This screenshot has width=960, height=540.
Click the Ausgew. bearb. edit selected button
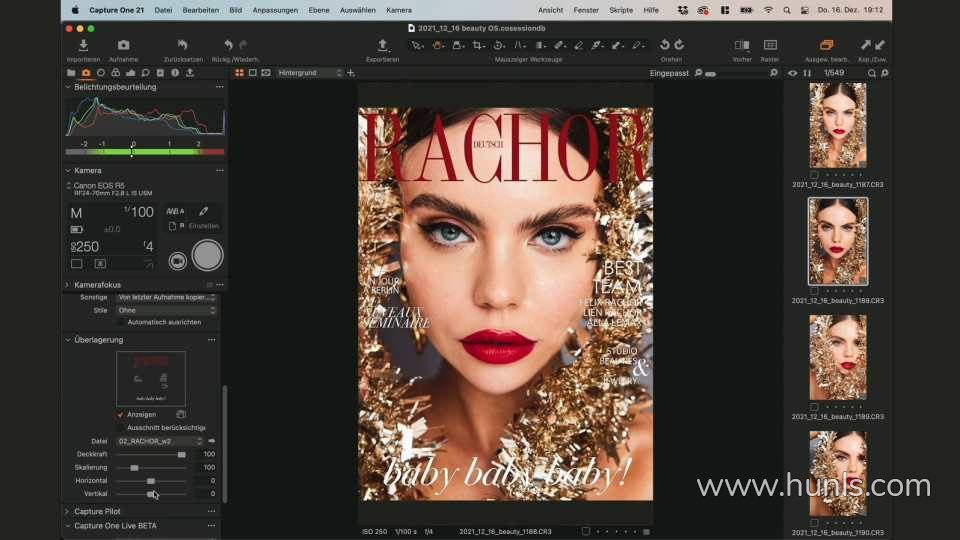pos(826,46)
